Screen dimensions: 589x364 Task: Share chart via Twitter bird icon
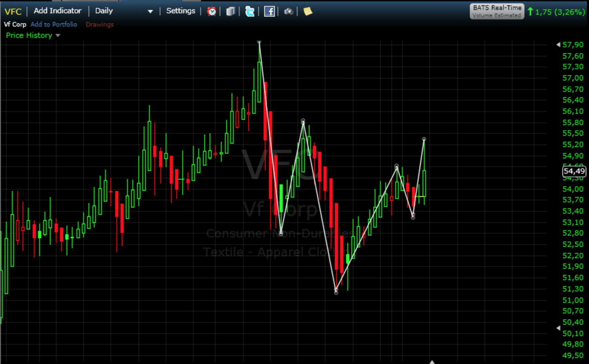250,11
